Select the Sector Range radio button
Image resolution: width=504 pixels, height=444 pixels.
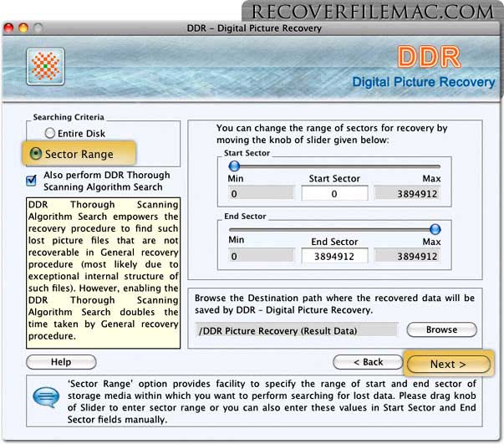(36, 154)
